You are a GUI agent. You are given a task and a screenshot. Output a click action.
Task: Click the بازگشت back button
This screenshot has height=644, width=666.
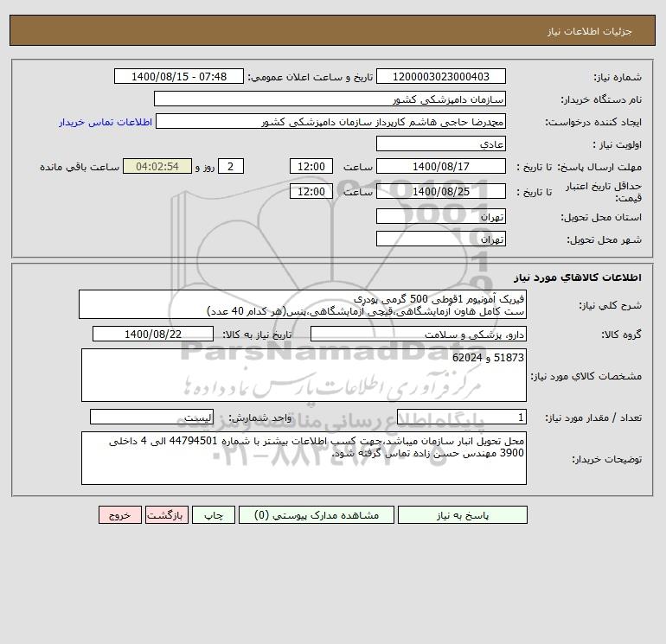166,515
